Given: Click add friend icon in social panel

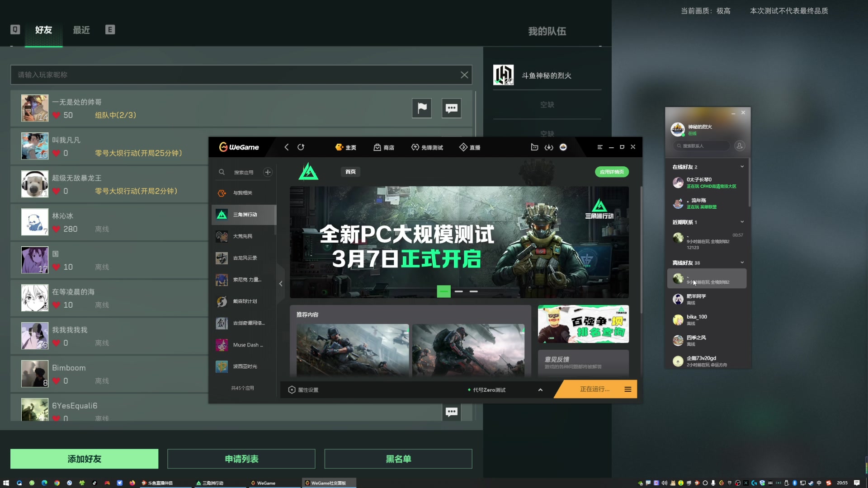Looking at the screenshot, I should coord(740,145).
